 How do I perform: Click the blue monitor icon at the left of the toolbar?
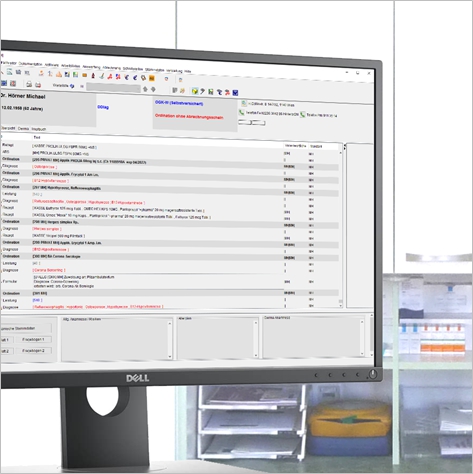pyautogui.click(x=4, y=83)
